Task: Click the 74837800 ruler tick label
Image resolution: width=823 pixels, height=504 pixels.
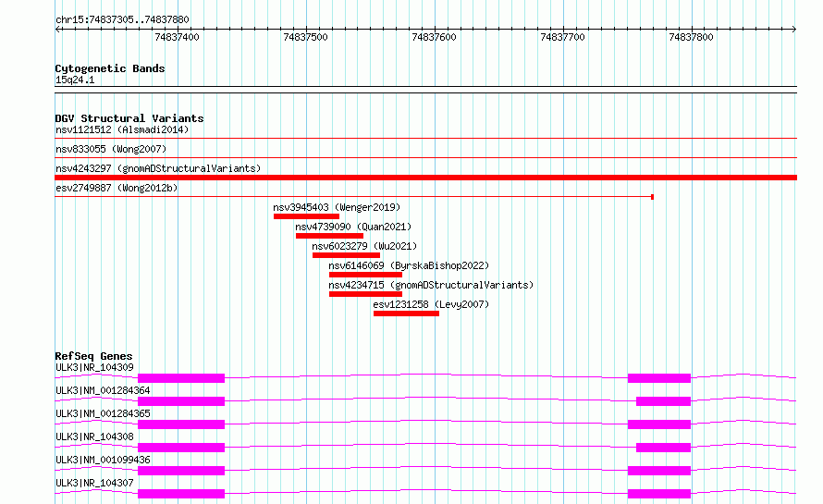Action: tap(692, 37)
